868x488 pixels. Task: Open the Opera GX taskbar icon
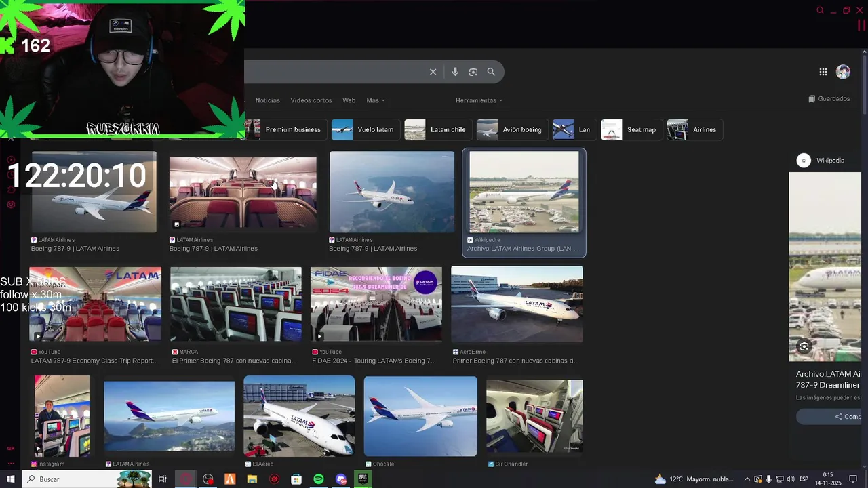pos(186,479)
